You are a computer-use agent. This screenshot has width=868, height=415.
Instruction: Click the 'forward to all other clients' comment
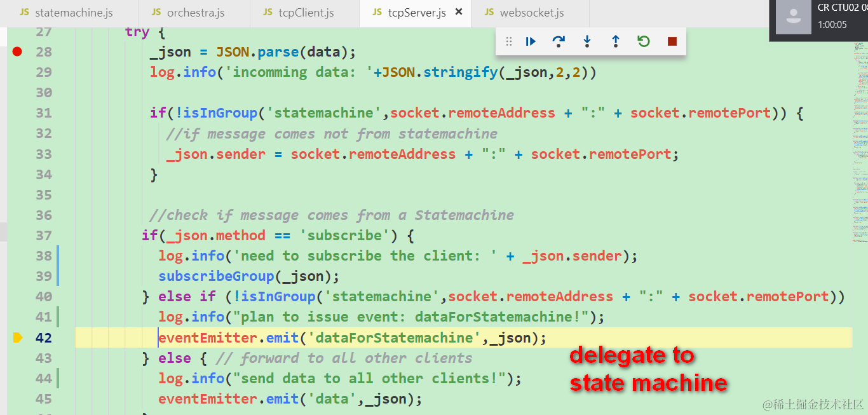point(344,358)
